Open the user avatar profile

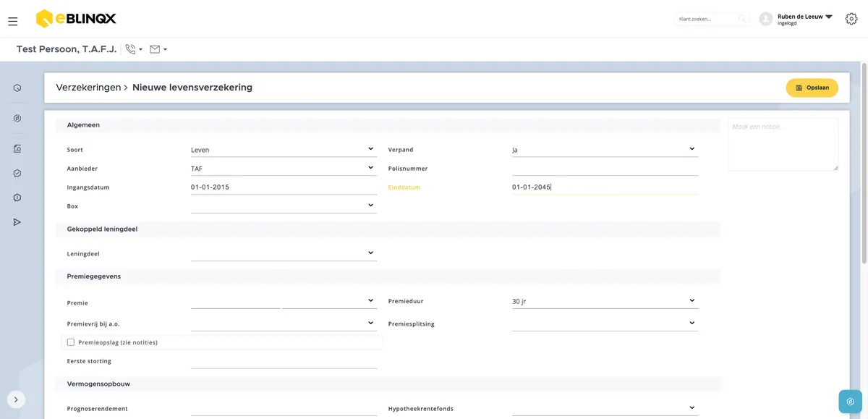(766, 19)
